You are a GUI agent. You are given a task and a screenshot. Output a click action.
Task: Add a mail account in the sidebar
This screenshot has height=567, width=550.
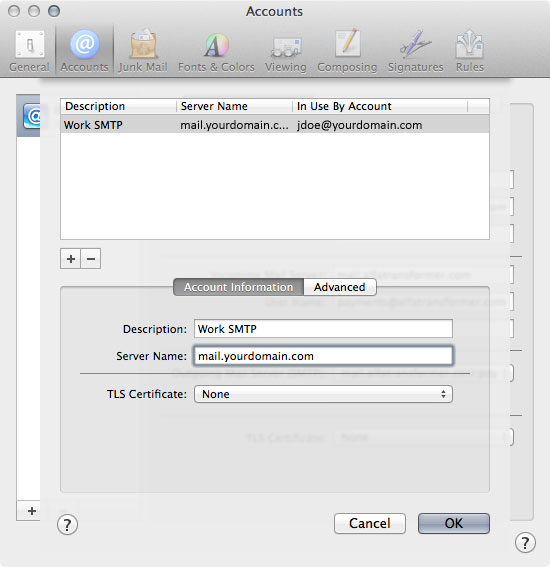[32, 511]
